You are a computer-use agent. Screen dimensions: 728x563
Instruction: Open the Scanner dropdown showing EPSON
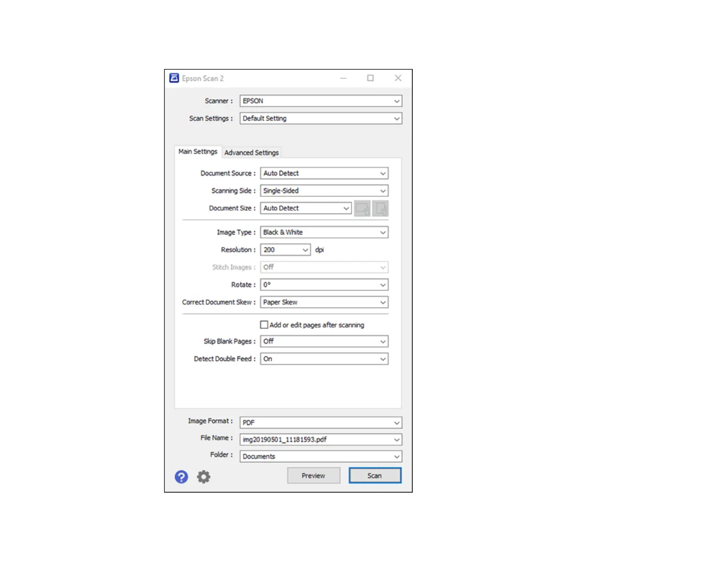pyautogui.click(x=321, y=101)
